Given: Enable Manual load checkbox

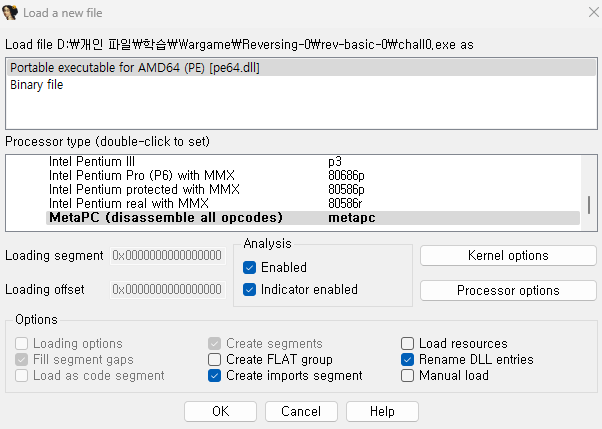Looking at the screenshot, I should click(408, 376).
